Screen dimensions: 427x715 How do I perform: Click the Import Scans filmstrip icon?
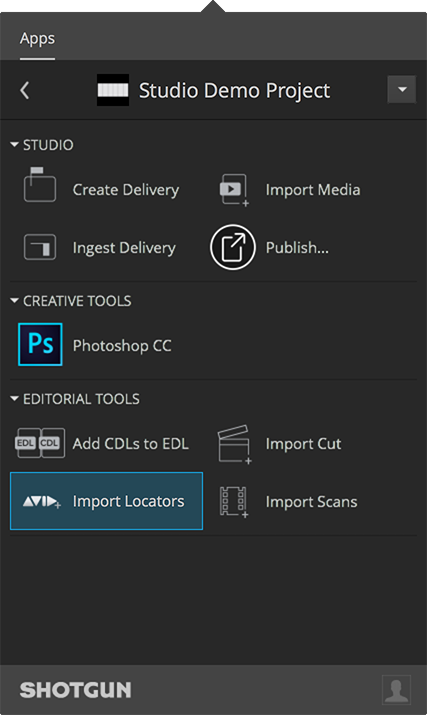(234, 502)
